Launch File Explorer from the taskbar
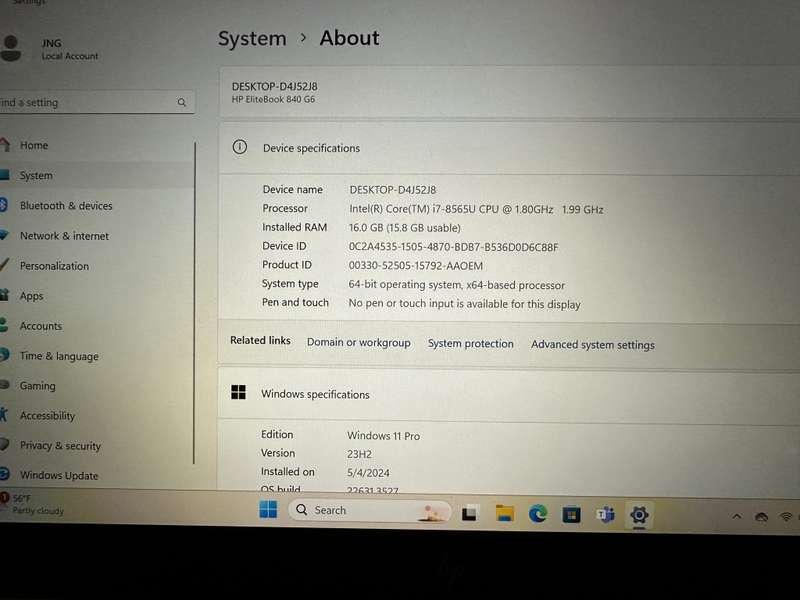The image size is (800, 600). 505,513
